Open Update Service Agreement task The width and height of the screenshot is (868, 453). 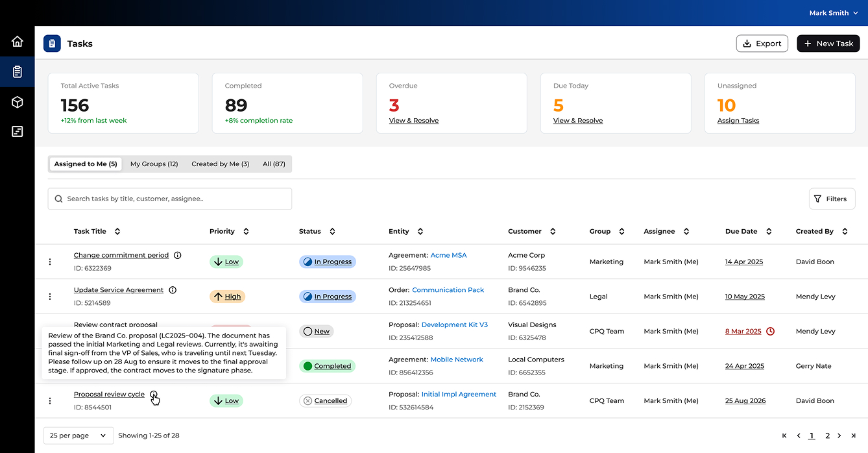[x=119, y=290]
